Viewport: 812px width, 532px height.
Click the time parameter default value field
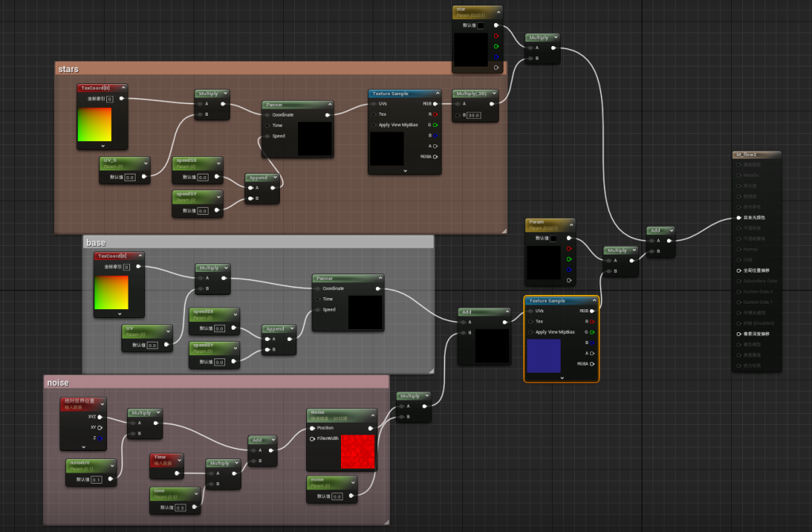[180, 507]
